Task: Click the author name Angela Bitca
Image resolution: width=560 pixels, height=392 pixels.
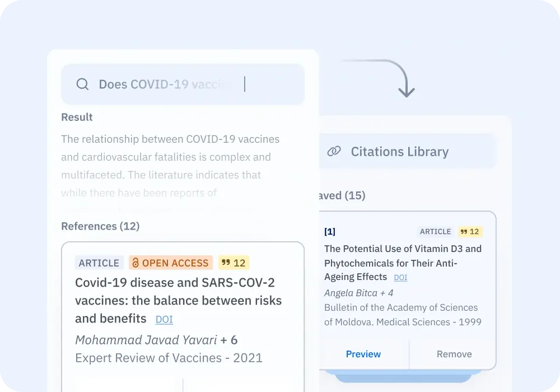Action: (351, 293)
